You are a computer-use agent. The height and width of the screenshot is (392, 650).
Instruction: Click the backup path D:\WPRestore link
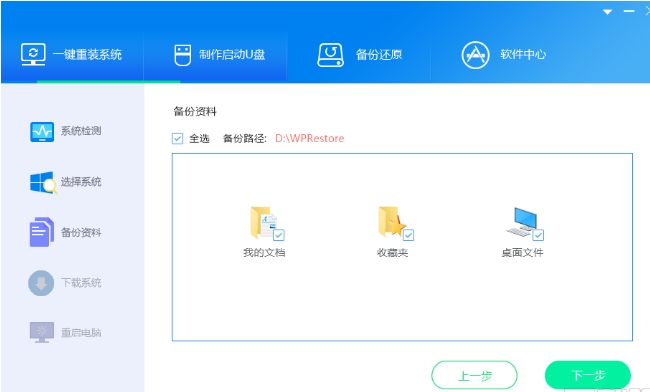[x=310, y=138]
